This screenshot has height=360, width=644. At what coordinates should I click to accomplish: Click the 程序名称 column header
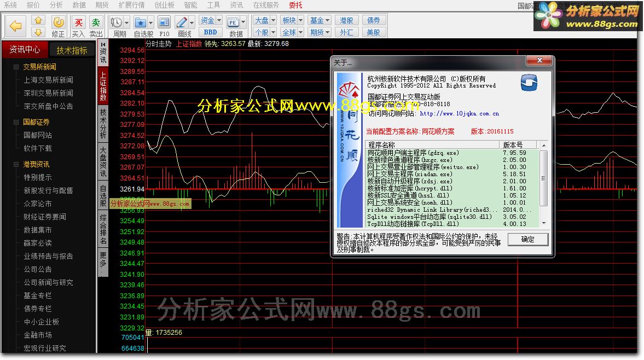point(432,145)
